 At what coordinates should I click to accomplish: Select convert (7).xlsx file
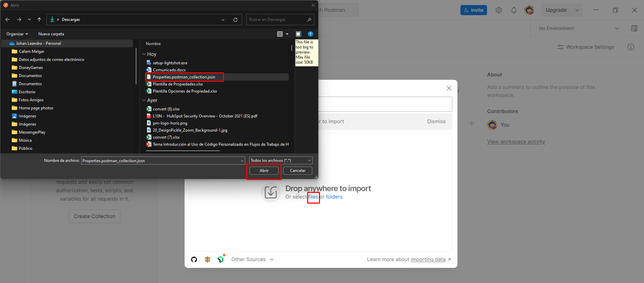coord(166,137)
